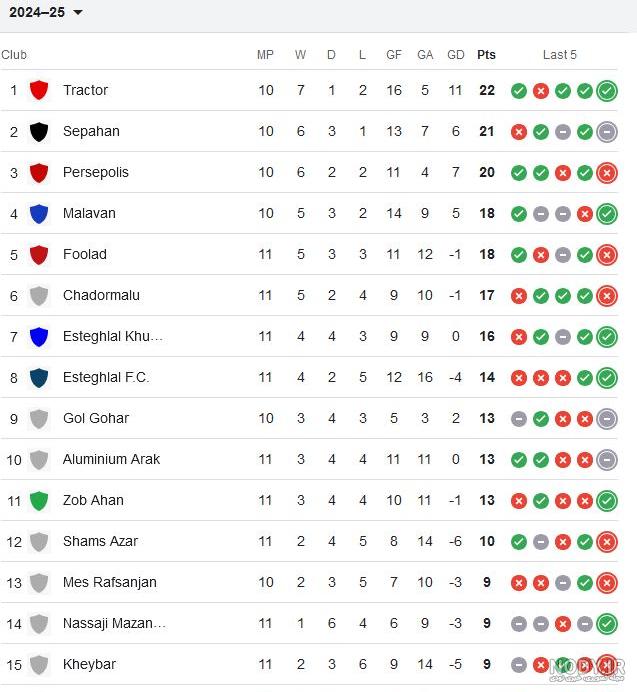Click Persepolis' latest loss result icon
The image size is (637, 692).
(607, 173)
